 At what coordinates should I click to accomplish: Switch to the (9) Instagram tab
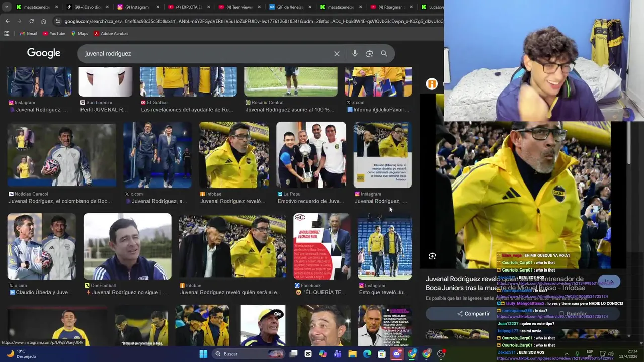pyautogui.click(x=138, y=7)
